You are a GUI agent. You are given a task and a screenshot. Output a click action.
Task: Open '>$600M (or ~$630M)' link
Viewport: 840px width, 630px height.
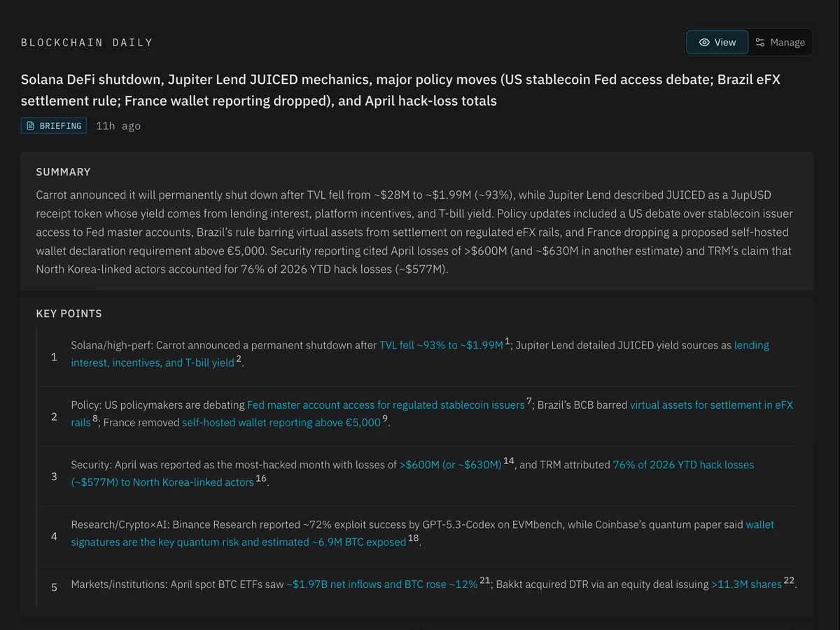(450, 464)
